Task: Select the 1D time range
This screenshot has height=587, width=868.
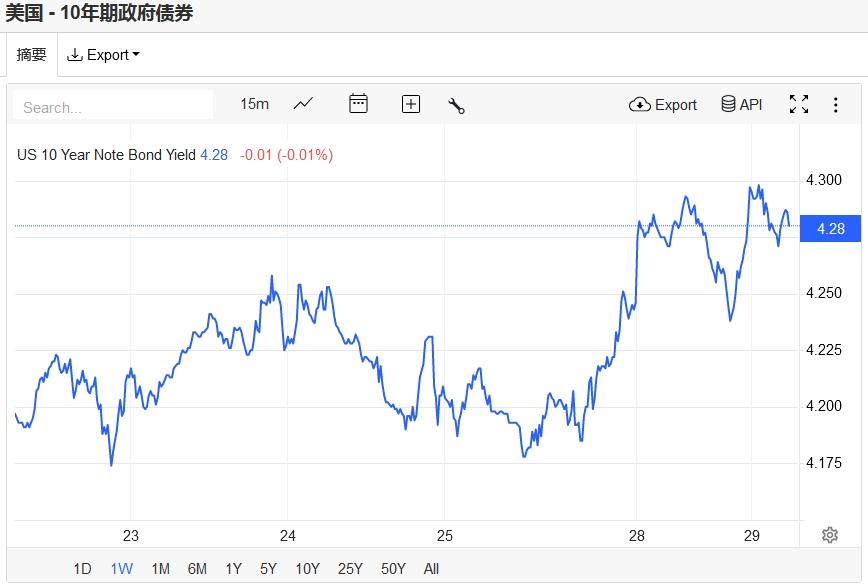Action: [82, 569]
